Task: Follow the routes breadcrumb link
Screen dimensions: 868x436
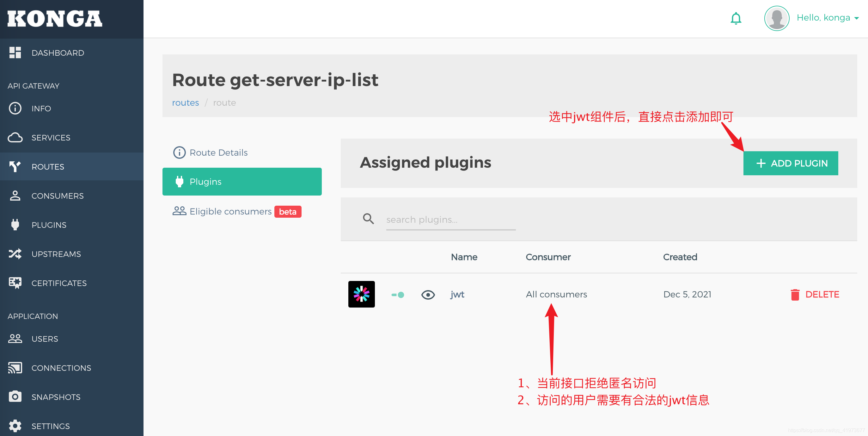Action: (x=185, y=103)
